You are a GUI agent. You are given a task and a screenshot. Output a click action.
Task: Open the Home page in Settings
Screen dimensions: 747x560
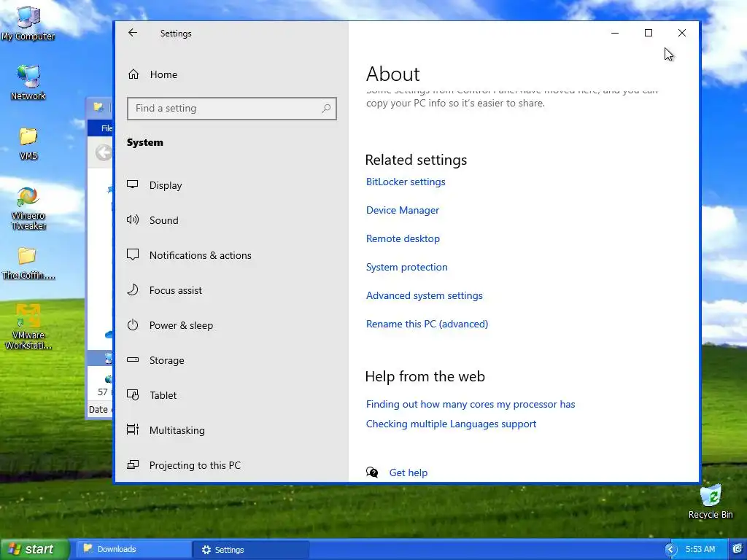pos(152,74)
